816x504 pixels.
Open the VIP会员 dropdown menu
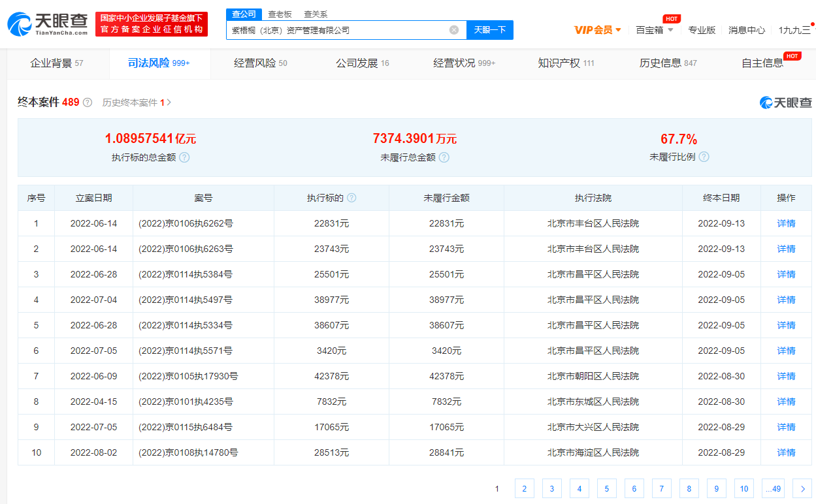[x=597, y=30]
